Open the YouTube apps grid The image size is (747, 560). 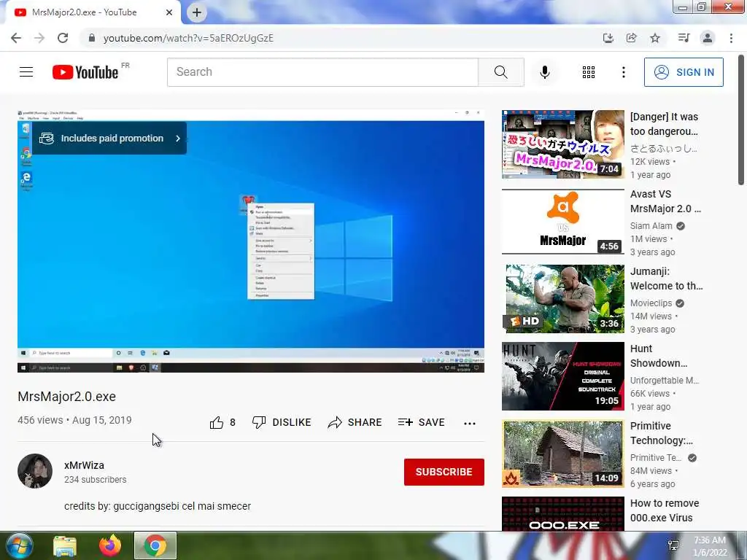(589, 72)
